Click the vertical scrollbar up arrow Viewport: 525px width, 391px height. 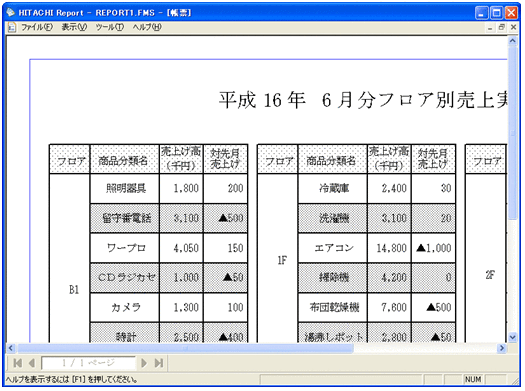click(512, 41)
